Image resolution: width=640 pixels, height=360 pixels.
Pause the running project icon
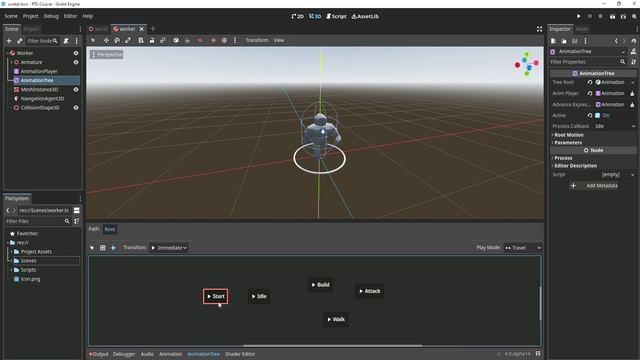[589, 16]
